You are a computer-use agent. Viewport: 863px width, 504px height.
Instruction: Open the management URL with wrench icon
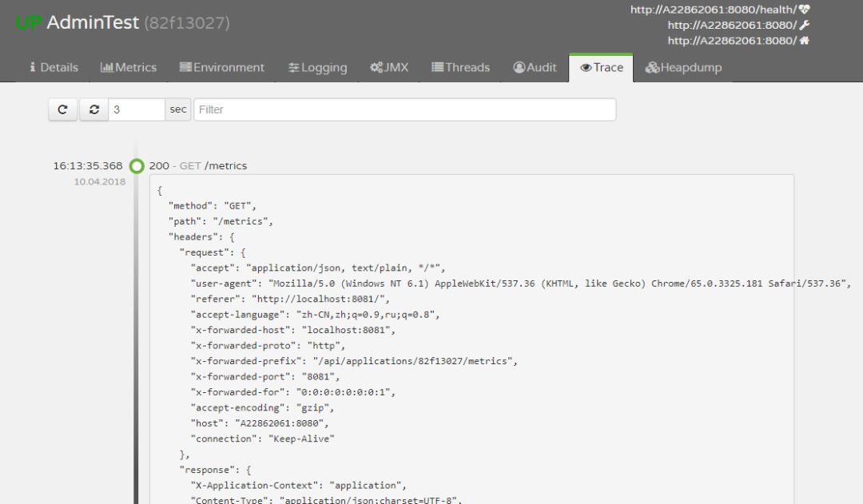(x=738, y=25)
